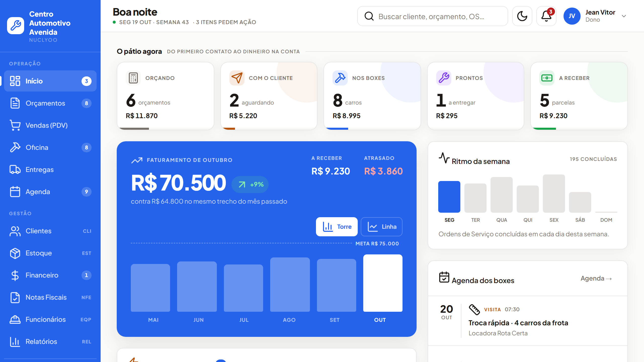Click the Notas Fiscais document icon
644x362 pixels.
tap(15, 297)
